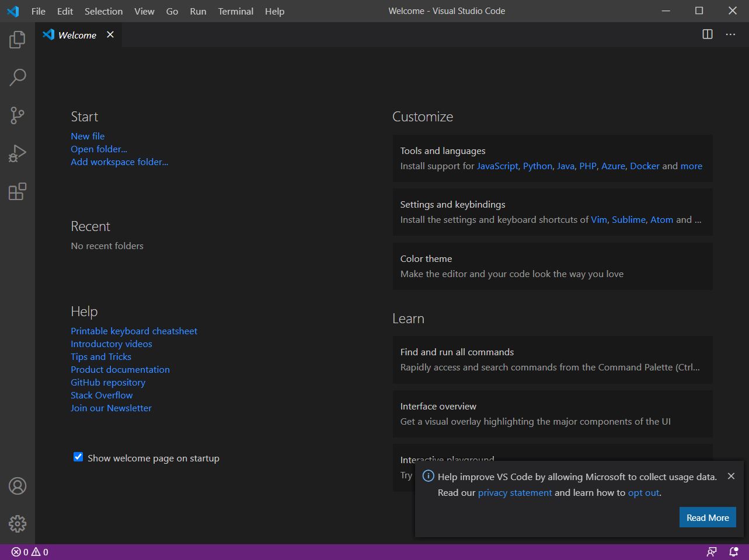This screenshot has width=749, height=560.
Task: Open the Go menu
Action: tap(172, 11)
